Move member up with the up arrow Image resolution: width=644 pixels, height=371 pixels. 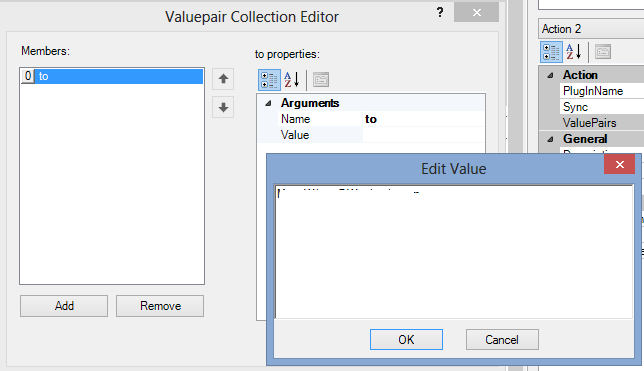223,78
